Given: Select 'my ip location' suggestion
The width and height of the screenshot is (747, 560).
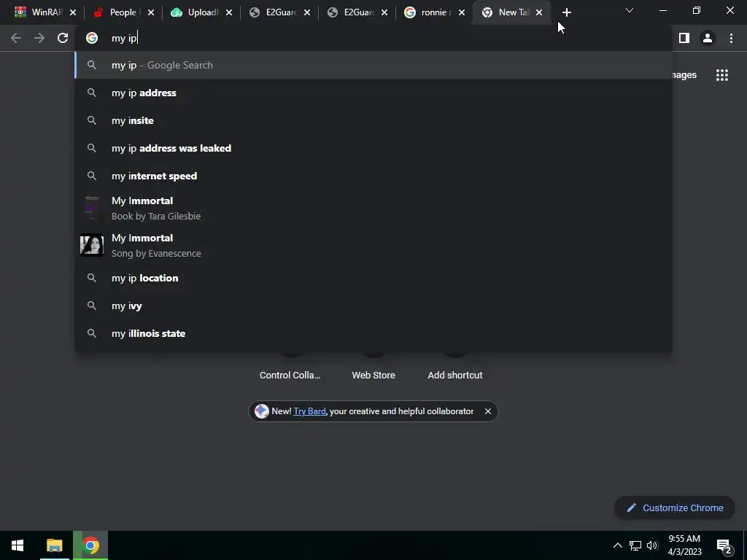Looking at the screenshot, I should click(373, 278).
